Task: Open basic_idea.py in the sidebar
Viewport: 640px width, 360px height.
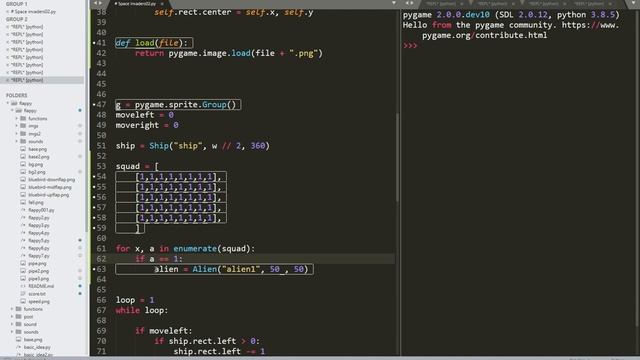Action: point(37,347)
